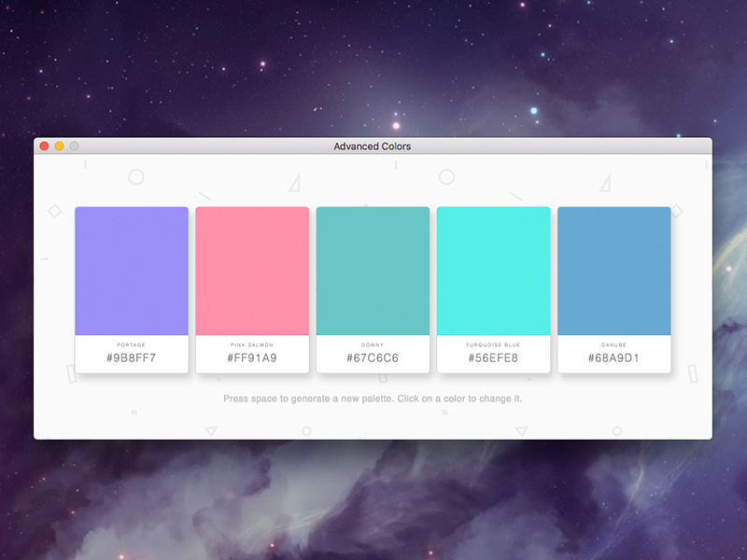Click the Danube blue color swatch

pos(613,271)
